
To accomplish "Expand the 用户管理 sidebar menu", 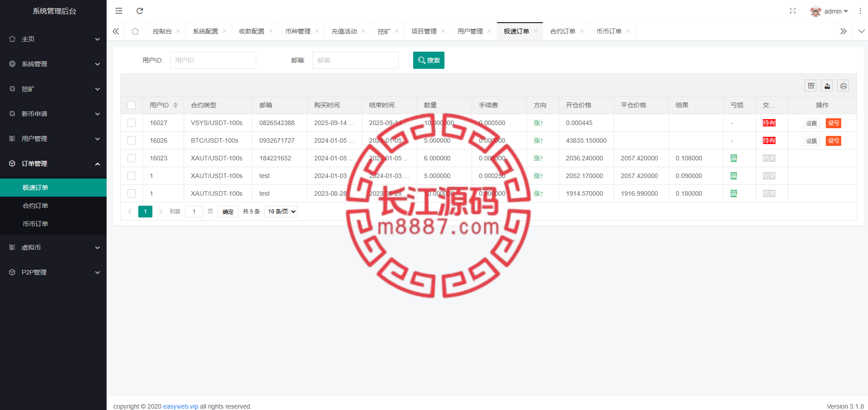I will click(53, 139).
